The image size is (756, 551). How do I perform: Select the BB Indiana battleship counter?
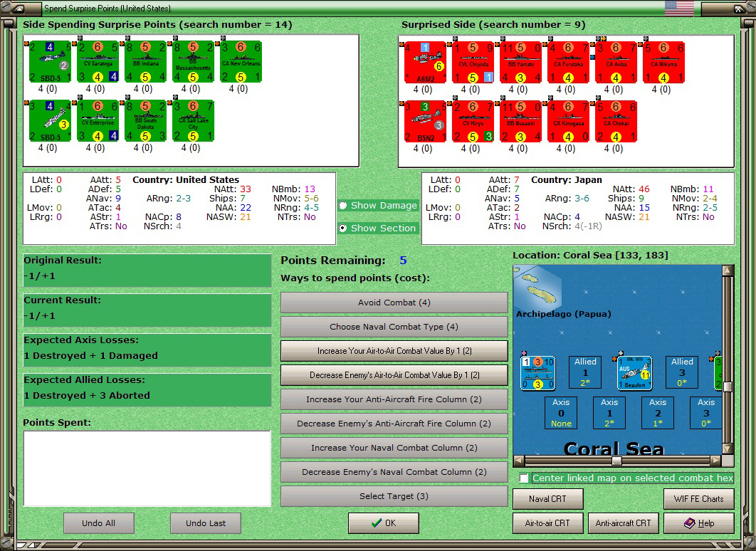pos(146,62)
